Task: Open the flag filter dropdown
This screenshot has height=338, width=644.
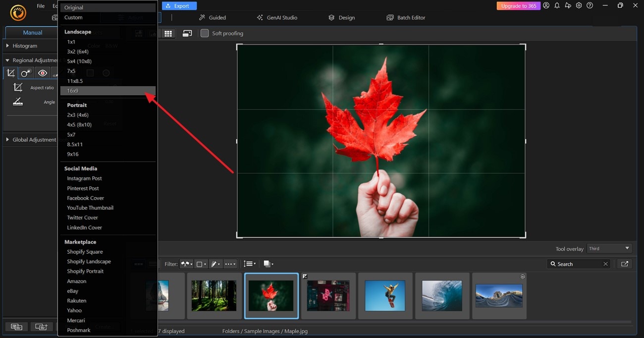Action: (186, 264)
